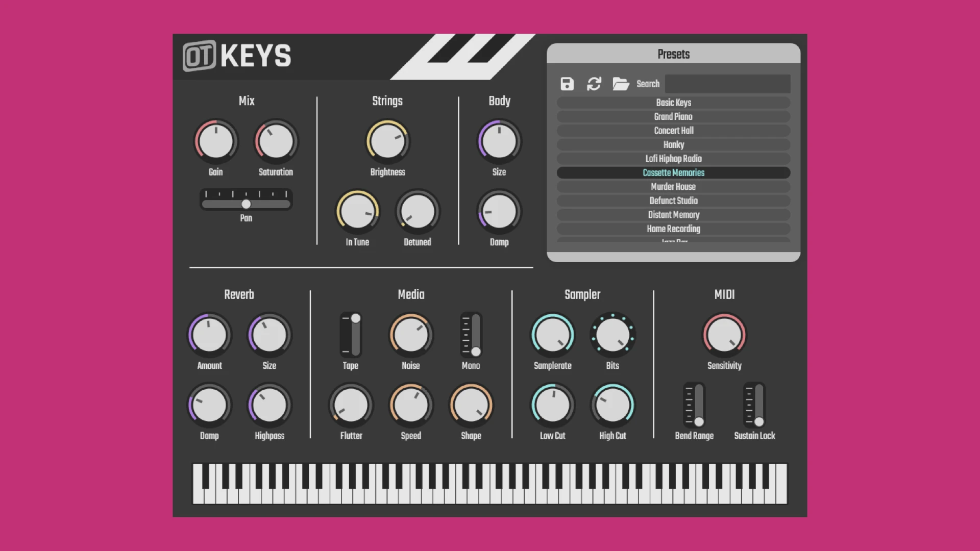980x551 pixels.
Task: Adjust the Sensitivity knob in MIDI
Action: [x=724, y=334]
